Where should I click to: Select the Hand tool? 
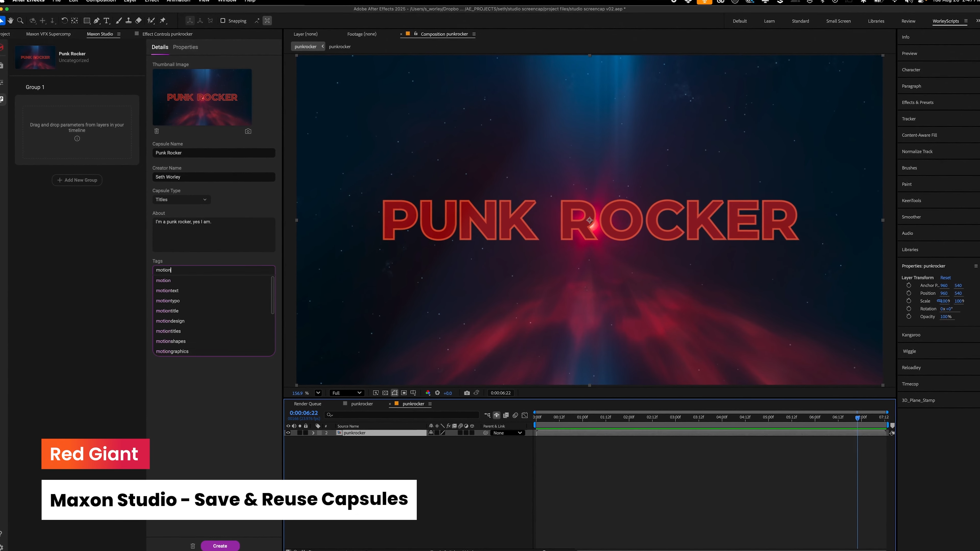click(x=11, y=20)
